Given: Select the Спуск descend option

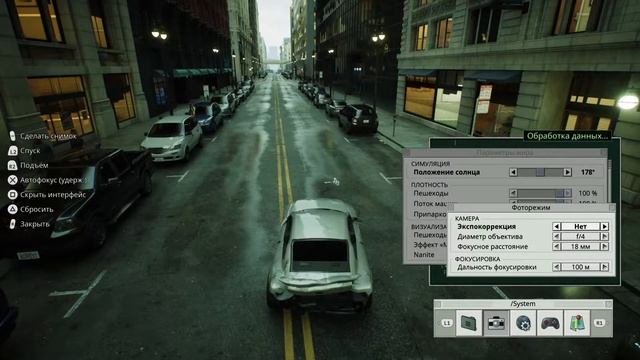Looking at the screenshot, I should [30, 151].
